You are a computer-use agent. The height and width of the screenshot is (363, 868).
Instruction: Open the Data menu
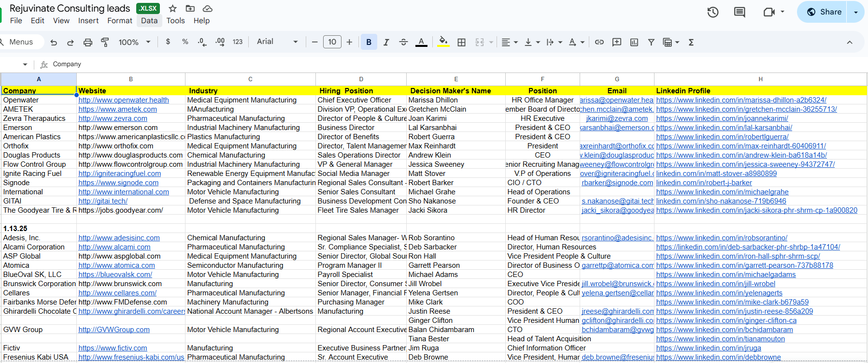[x=149, y=21]
